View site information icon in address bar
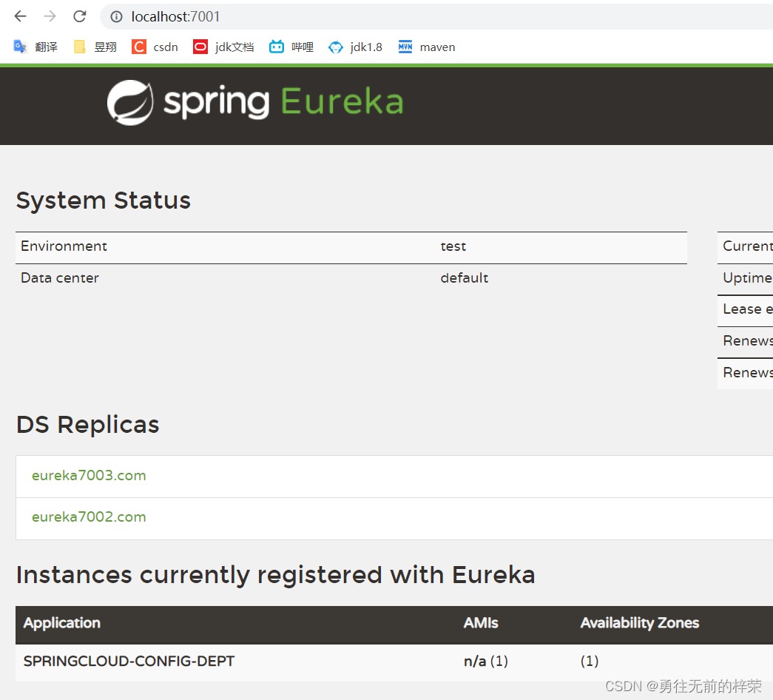Image resolution: width=773 pixels, height=700 pixels. [116, 17]
